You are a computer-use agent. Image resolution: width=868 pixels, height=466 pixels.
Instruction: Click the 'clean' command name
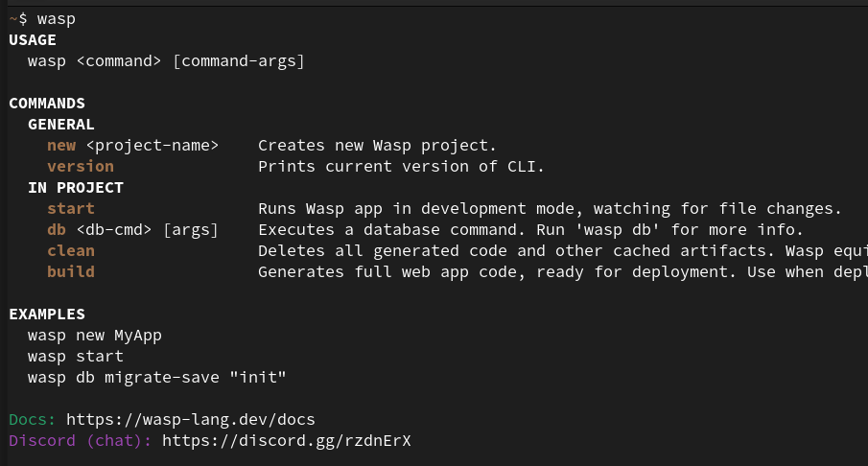pos(71,251)
